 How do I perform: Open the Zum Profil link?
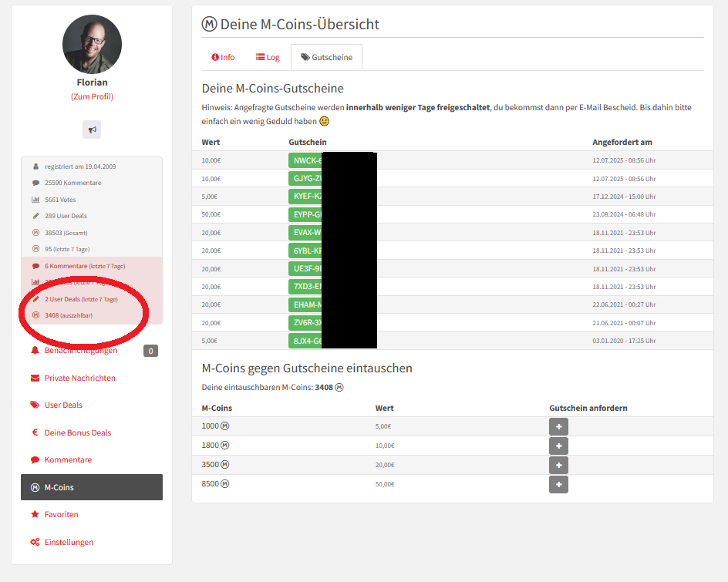(92, 97)
